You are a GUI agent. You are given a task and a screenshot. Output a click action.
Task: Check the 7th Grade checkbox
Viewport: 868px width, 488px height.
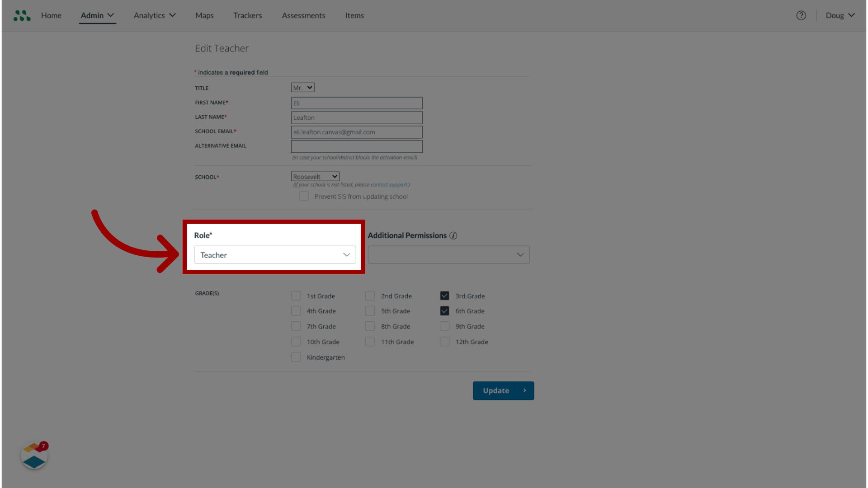[x=296, y=326]
